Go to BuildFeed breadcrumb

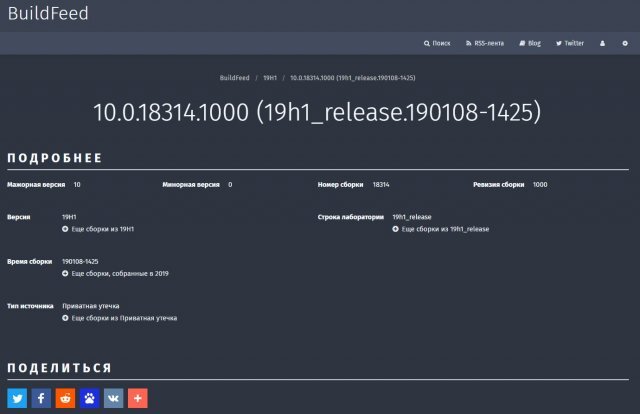[234, 78]
